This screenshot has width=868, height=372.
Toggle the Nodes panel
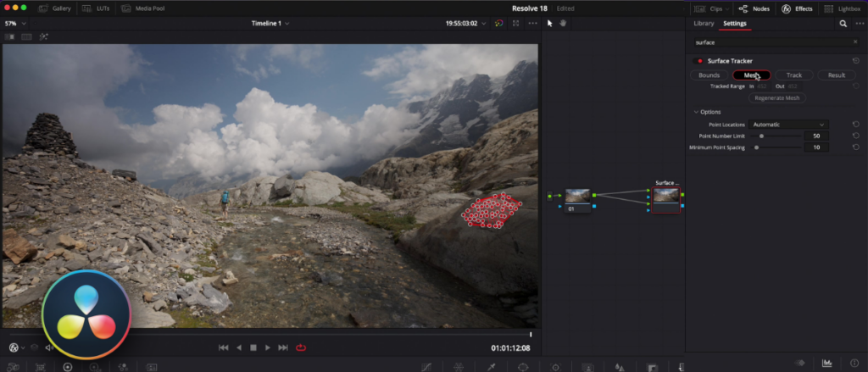754,8
